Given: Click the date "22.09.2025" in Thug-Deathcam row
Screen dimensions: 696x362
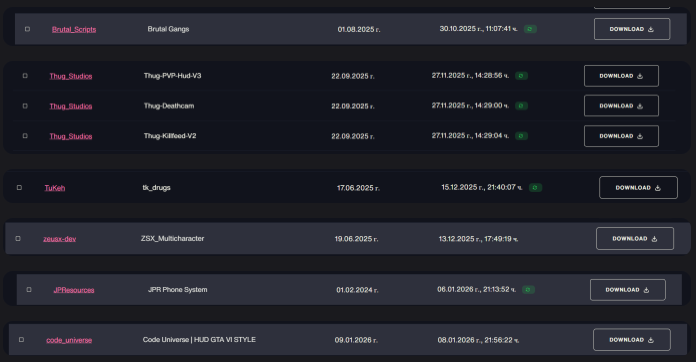Looking at the screenshot, I should [353, 106].
